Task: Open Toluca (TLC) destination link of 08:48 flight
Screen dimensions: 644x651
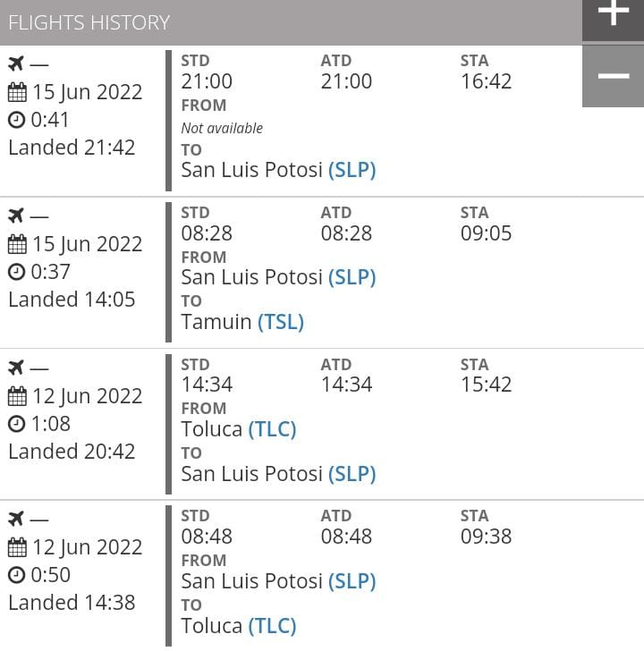Action: pos(273,626)
